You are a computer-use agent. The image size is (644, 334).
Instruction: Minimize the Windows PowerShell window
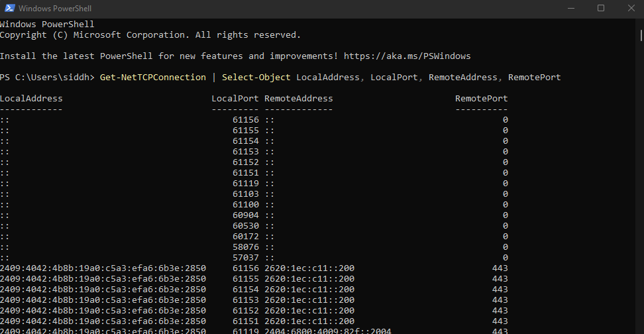571,8
